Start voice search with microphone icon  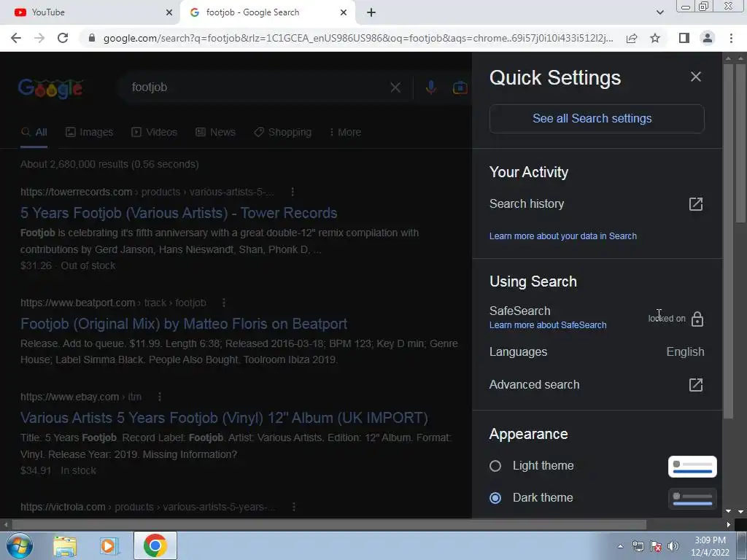(430, 87)
